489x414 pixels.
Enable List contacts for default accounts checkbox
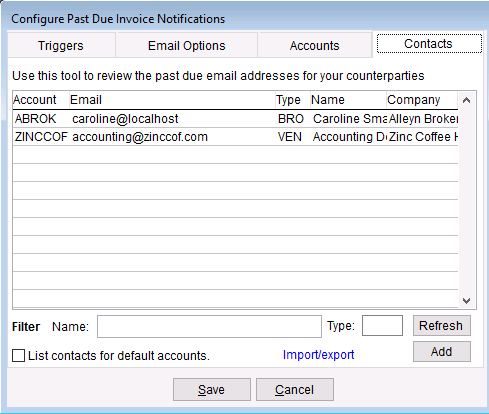tap(18, 355)
